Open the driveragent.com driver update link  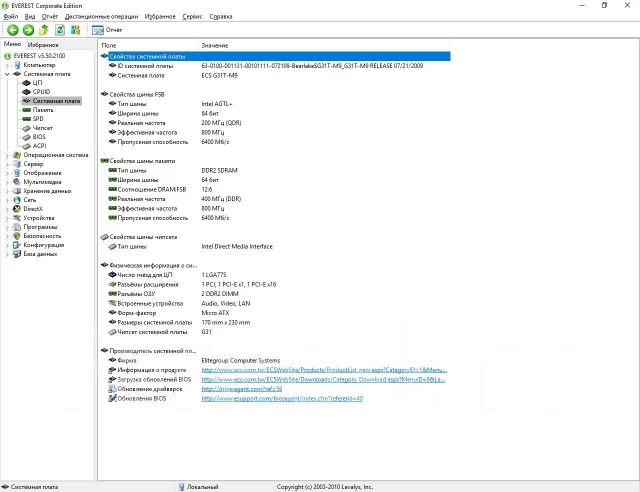tap(242, 389)
